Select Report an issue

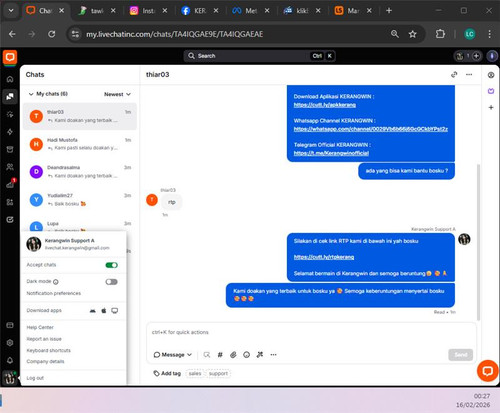pos(44,339)
